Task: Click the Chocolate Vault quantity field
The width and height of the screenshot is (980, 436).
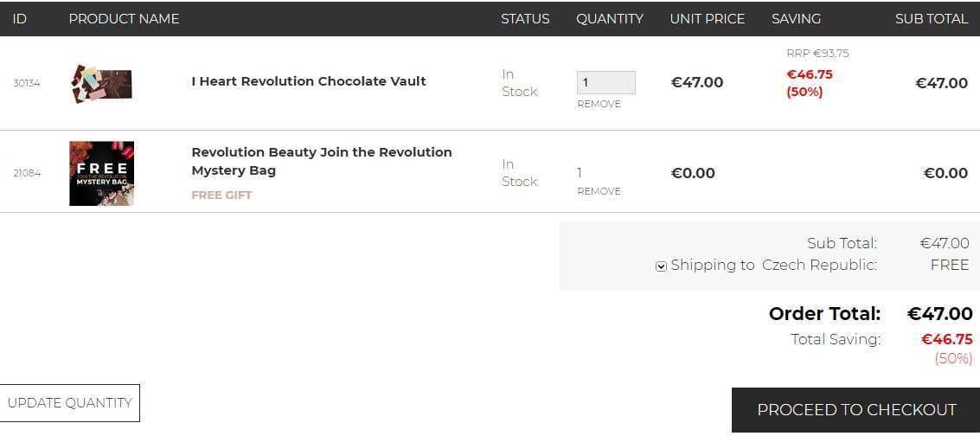Action: 605,82
